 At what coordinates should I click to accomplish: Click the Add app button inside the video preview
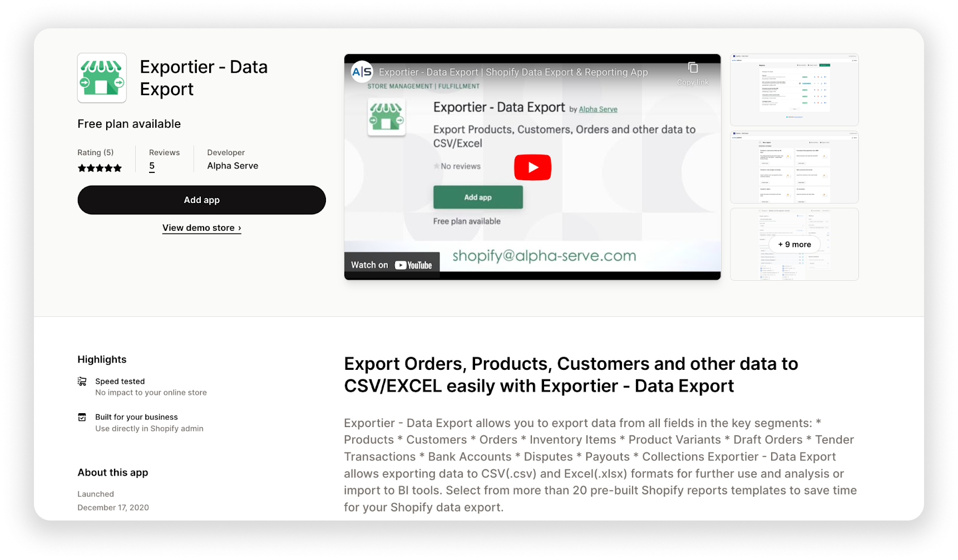pyautogui.click(x=477, y=197)
